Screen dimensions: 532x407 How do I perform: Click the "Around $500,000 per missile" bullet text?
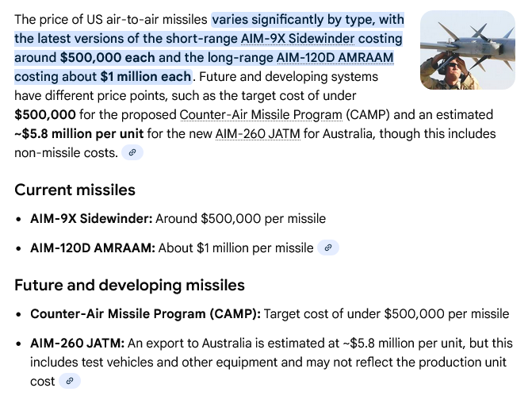click(x=240, y=218)
